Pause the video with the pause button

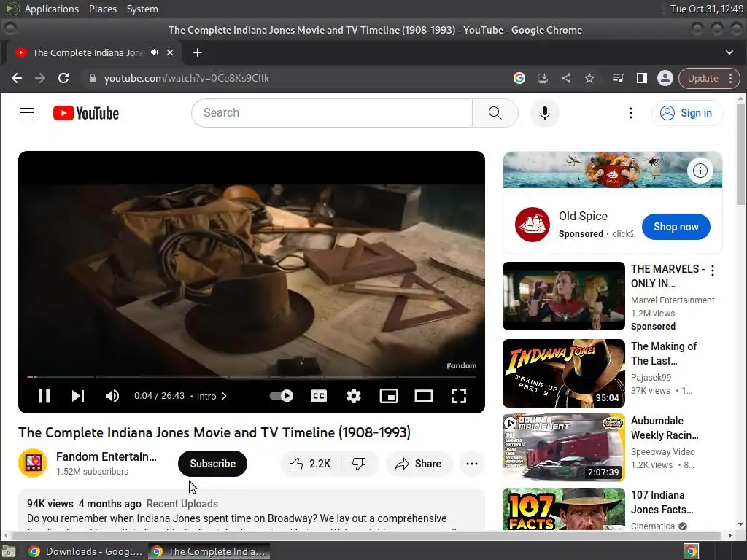coord(44,396)
